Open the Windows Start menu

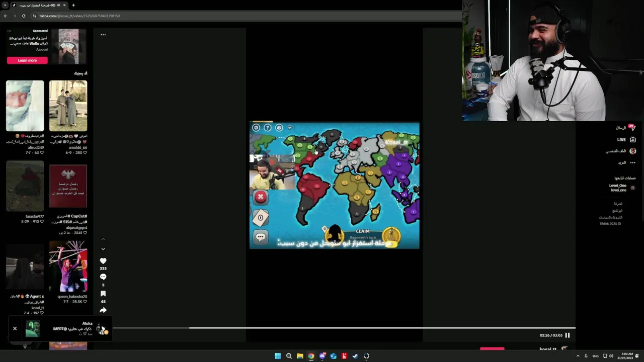(278, 356)
